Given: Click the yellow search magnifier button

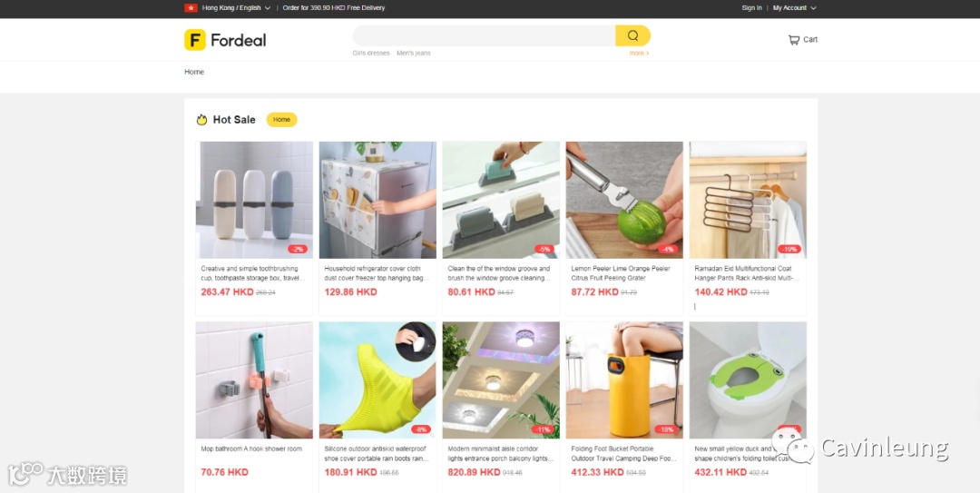Looking at the screenshot, I should pos(632,35).
